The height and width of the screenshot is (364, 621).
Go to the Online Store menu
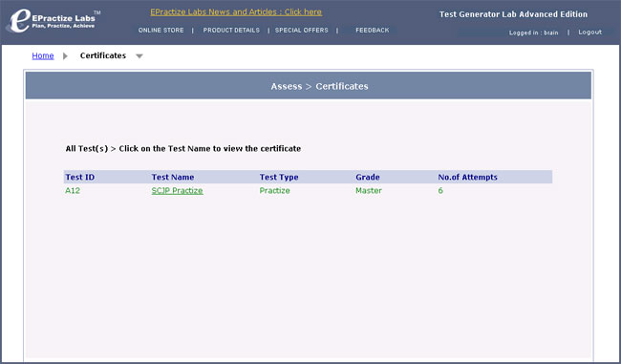point(161,31)
